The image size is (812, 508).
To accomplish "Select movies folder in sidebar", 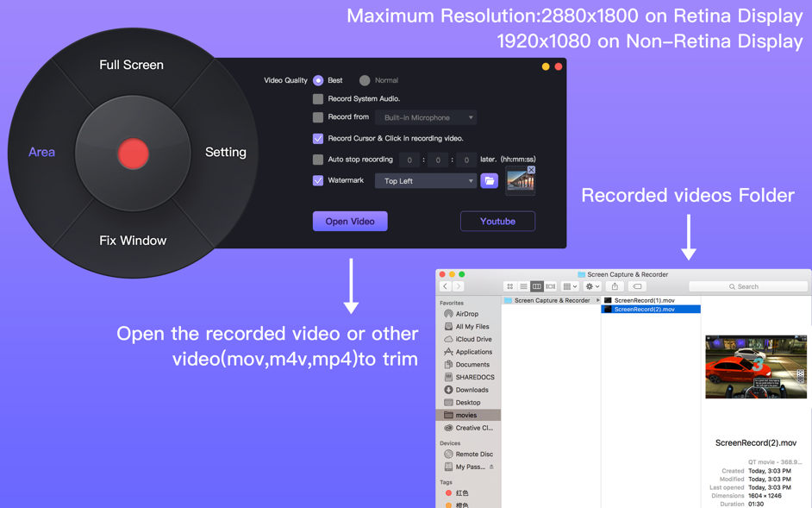I will (469, 415).
